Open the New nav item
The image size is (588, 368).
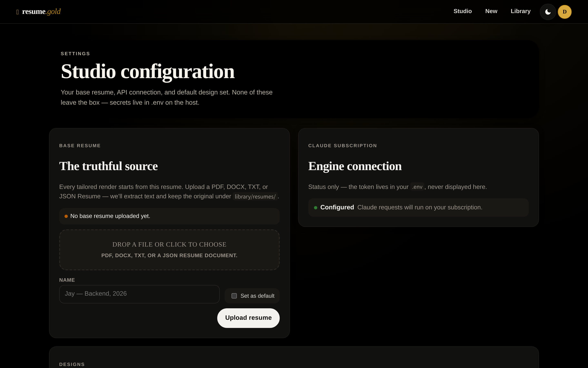pyautogui.click(x=491, y=11)
